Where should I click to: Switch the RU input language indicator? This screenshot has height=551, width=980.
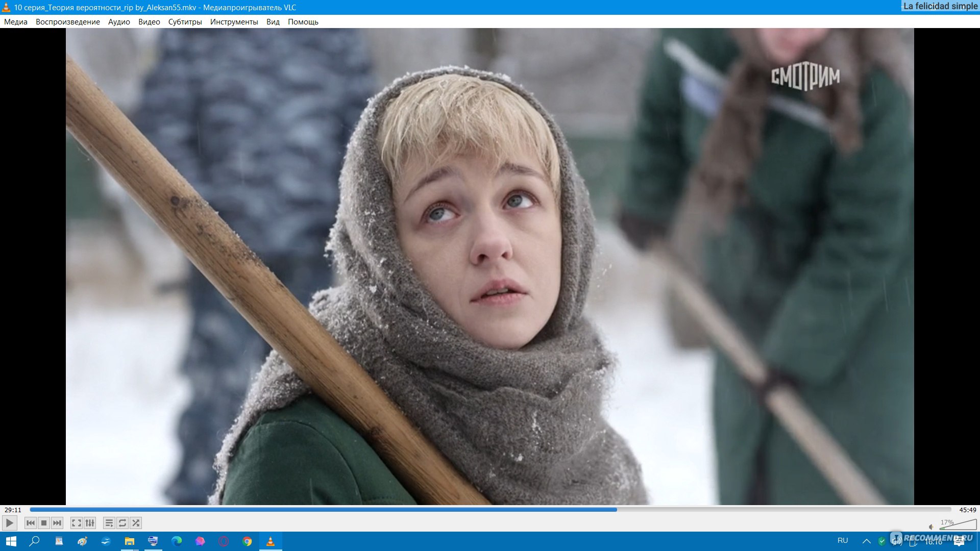[x=843, y=541]
